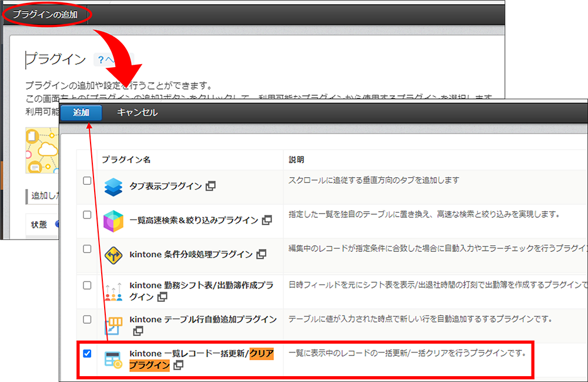This screenshot has width=588, height=382.
Task: Click the kintone 勤務シフト表/出勤簿作成プラグイン name
Action: click(201, 291)
